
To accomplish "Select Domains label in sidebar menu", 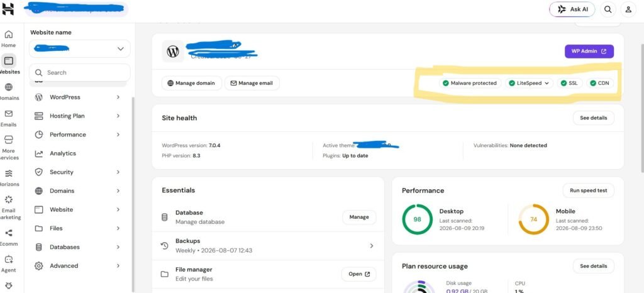I will (62, 191).
